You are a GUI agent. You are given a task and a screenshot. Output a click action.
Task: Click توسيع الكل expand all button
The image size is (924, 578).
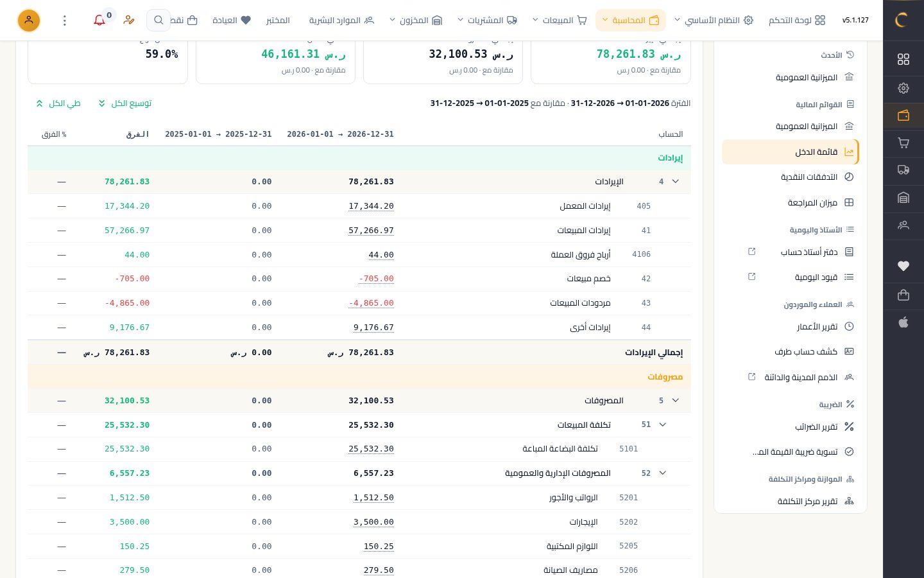pyautogui.click(x=125, y=103)
